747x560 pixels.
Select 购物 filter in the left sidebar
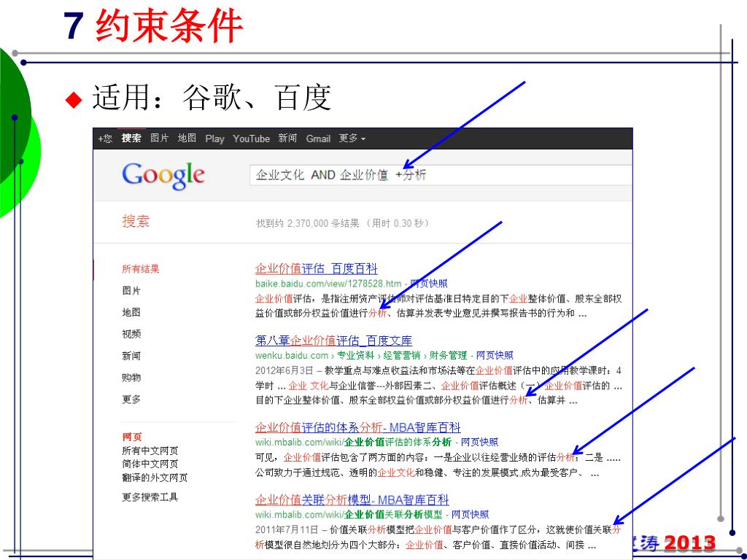pos(131,378)
